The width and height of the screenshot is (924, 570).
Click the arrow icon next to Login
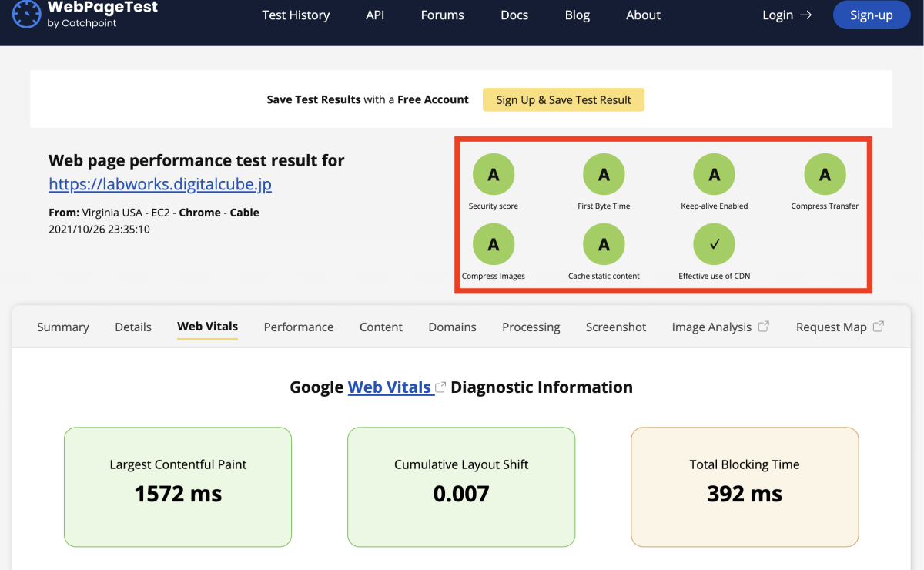coord(805,15)
